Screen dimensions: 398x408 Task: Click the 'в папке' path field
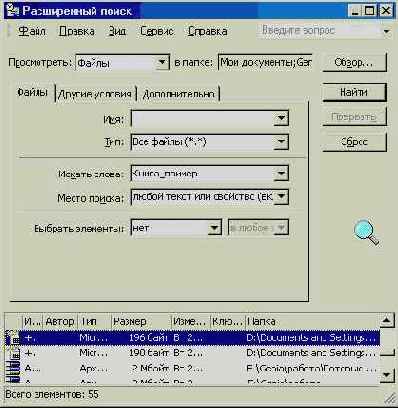pyautogui.click(x=265, y=62)
